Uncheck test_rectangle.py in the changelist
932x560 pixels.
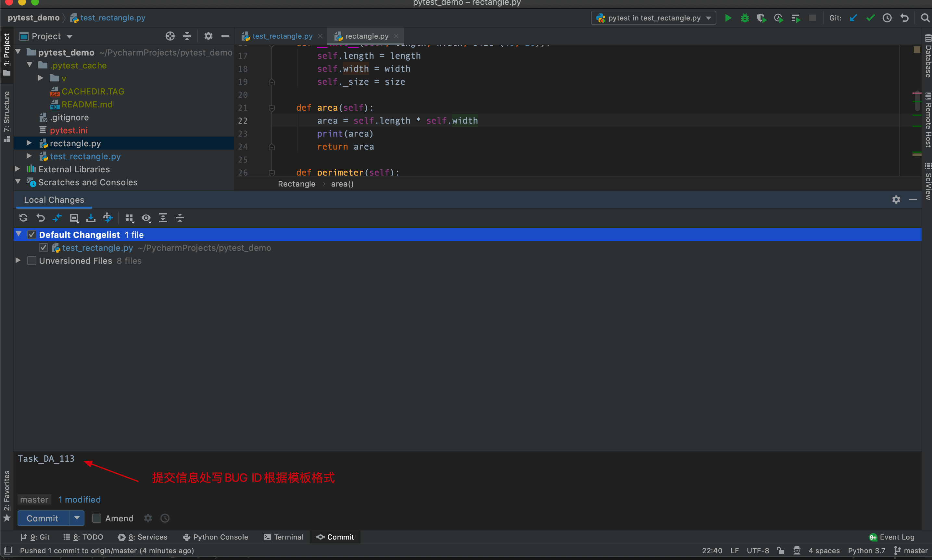click(44, 248)
